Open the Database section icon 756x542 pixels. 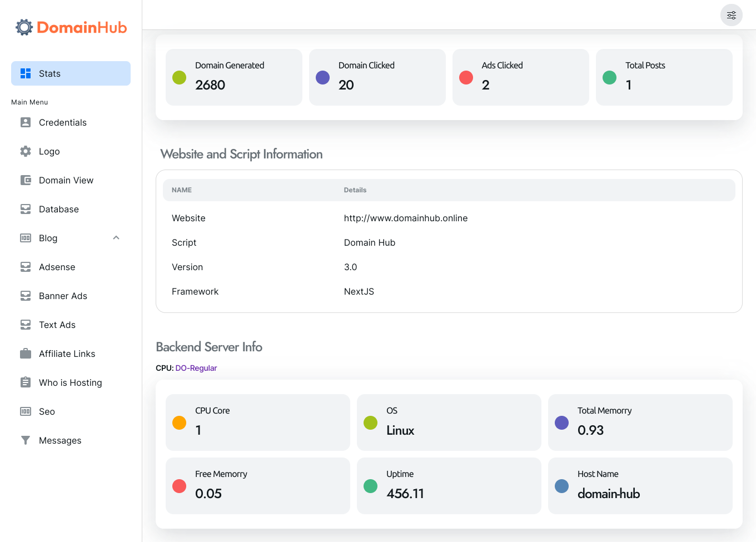tap(26, 209)
